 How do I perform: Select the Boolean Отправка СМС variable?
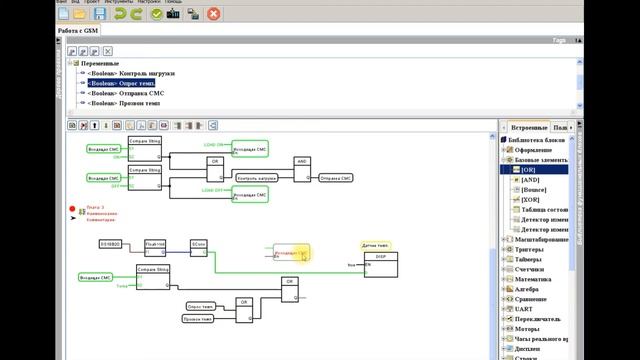click(x=126, y=93)
